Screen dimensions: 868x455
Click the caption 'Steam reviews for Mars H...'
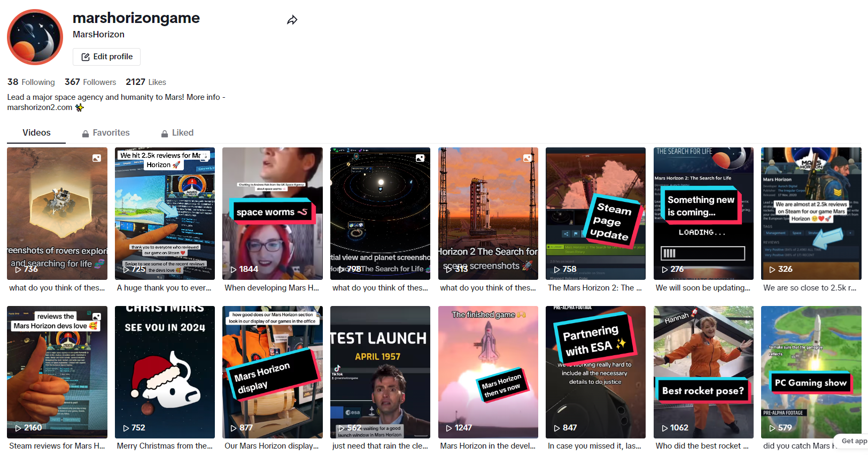(x=57, y=446)
